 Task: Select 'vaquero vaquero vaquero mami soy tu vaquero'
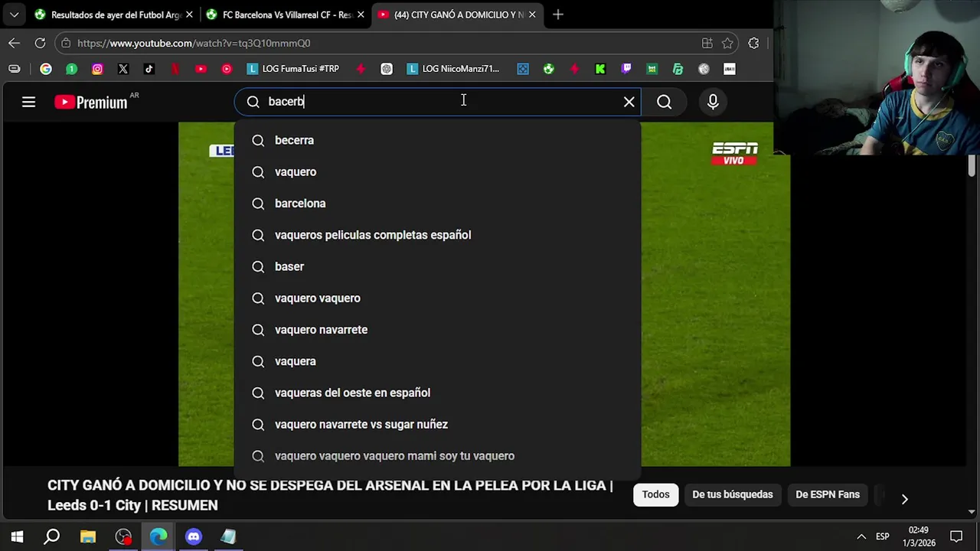pyautogui.click(x=437, y=456)
